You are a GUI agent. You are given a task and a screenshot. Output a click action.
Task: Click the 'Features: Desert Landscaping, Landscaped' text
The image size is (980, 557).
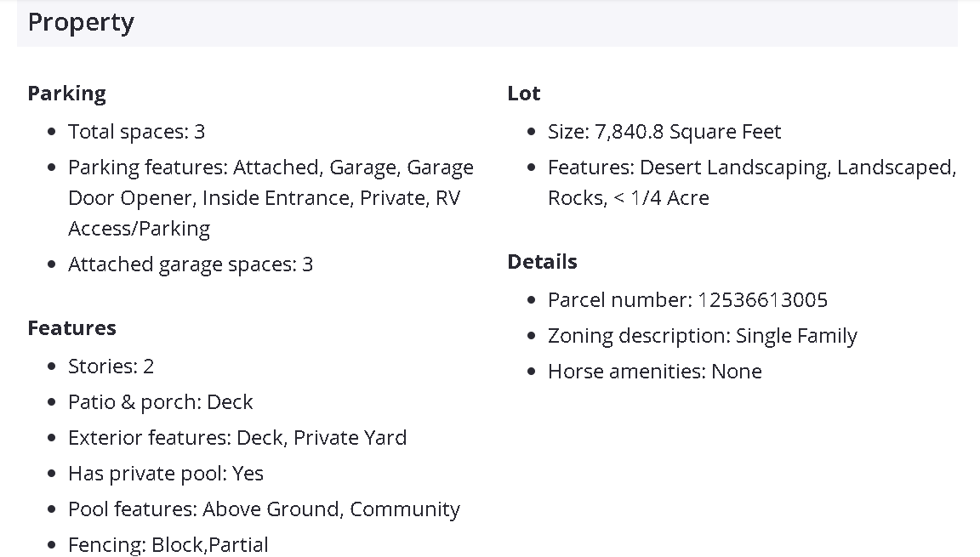(x=752, y=168)
